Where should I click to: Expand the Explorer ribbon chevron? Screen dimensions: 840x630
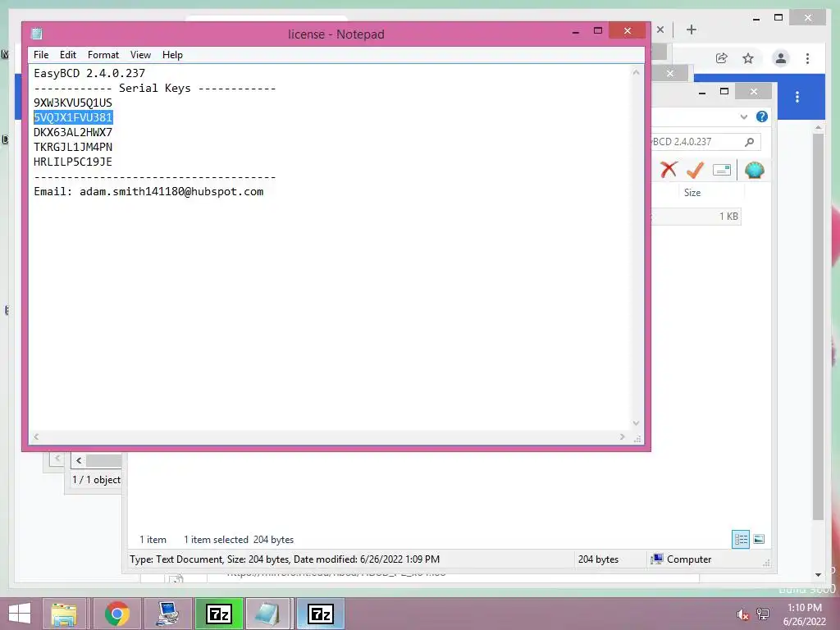point(743,116)
